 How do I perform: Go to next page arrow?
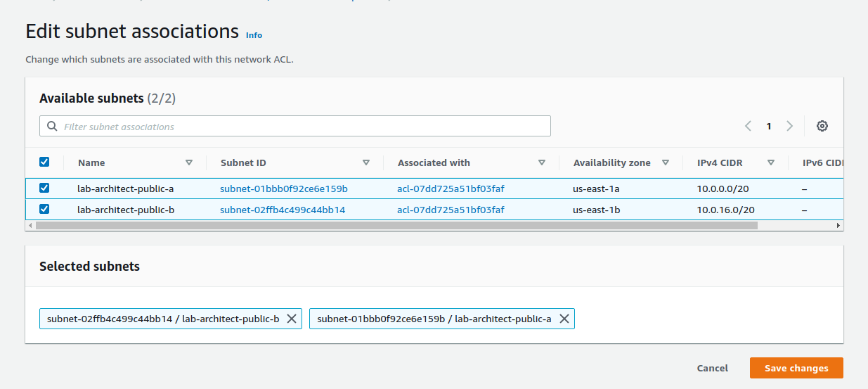(789, 126)
